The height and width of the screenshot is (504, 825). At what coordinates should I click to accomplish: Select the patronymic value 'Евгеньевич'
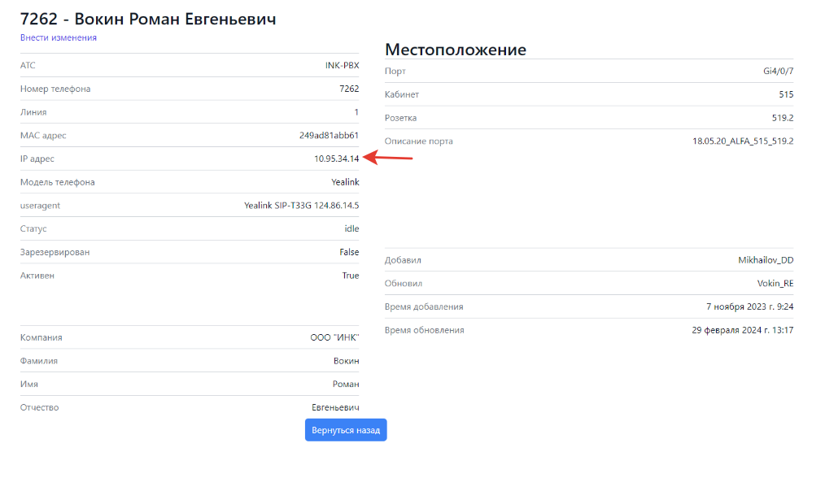point(335,407)
